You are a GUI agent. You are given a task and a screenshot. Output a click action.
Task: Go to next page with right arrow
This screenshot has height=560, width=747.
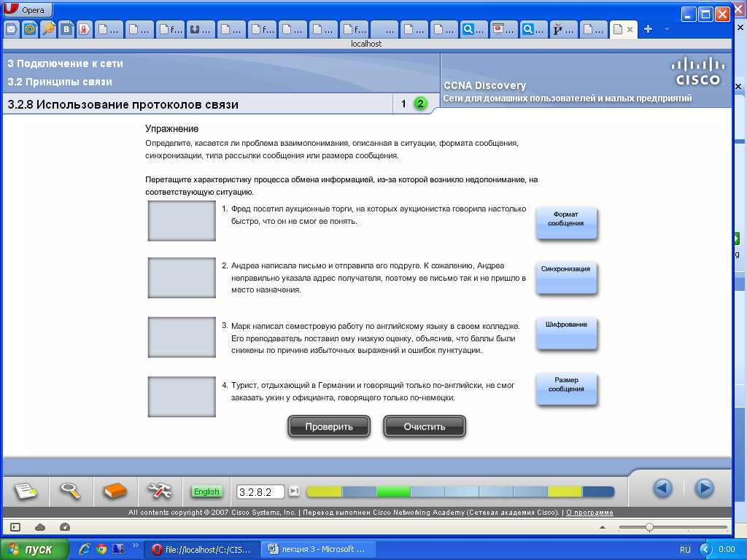tap(704, 489)
